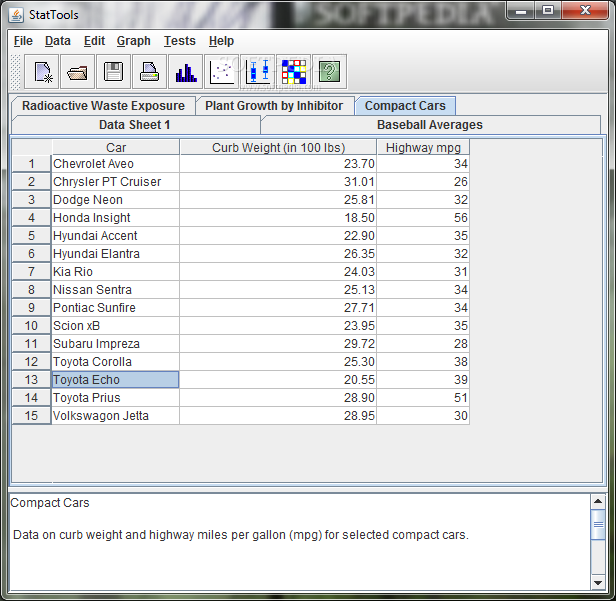Screen dimensions: 616x601
Task: Click curb weight value 28.95
Action: (x=278, y=416)
